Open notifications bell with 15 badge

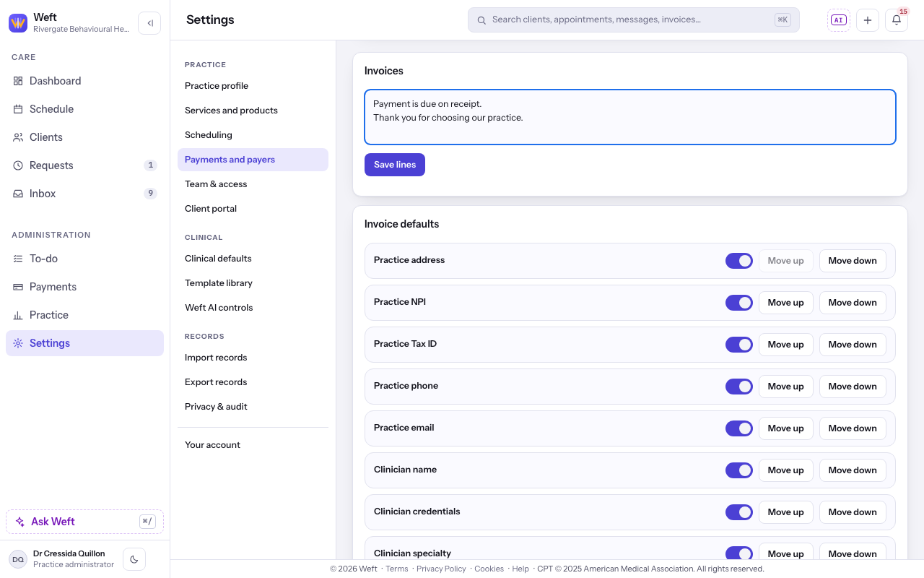coord(897,20)
